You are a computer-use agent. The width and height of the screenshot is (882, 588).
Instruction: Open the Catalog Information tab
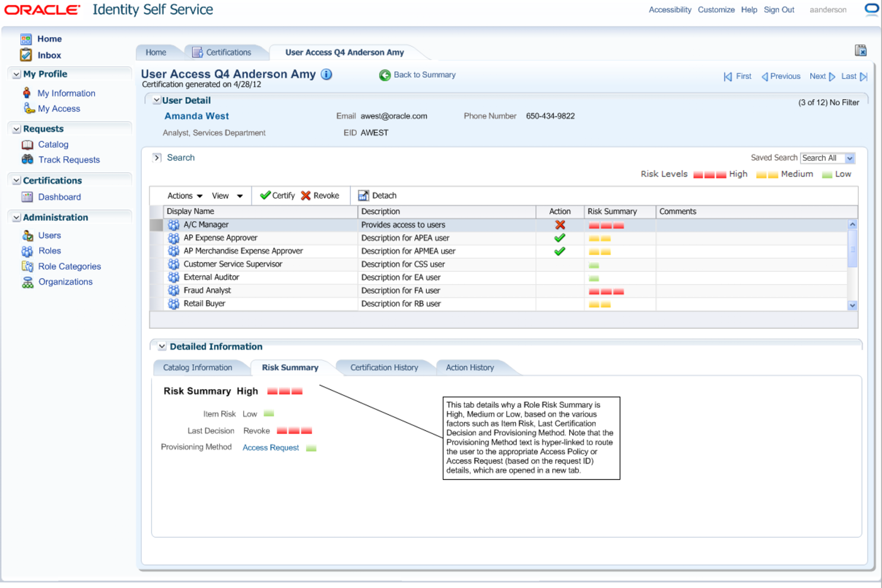pos(198,368)
